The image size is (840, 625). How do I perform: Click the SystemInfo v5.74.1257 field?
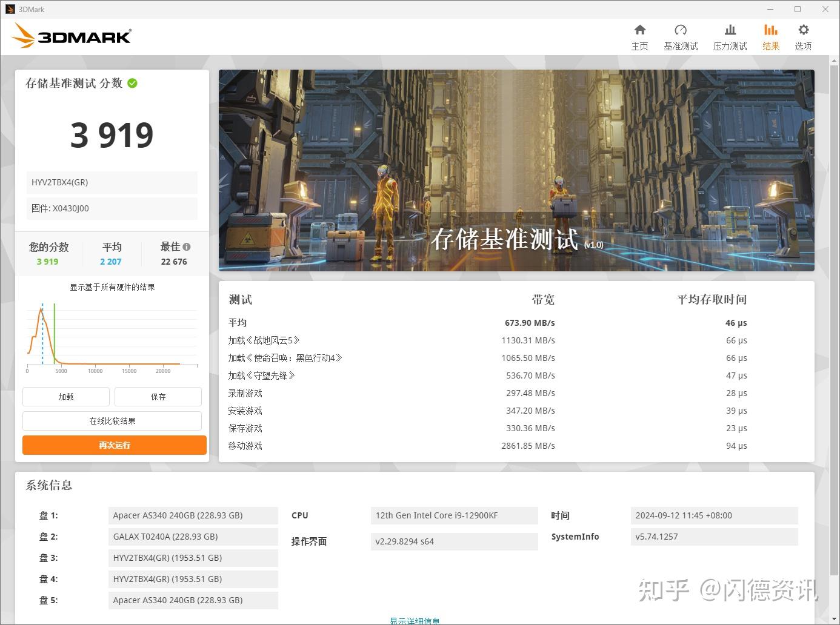tap(714, 537)
